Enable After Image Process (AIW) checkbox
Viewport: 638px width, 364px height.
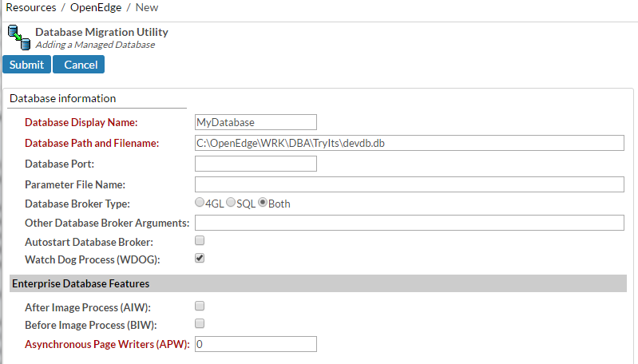200,306
